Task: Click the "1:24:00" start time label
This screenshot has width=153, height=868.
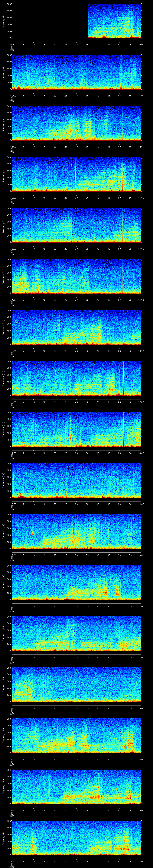Action: pos(12,810)
